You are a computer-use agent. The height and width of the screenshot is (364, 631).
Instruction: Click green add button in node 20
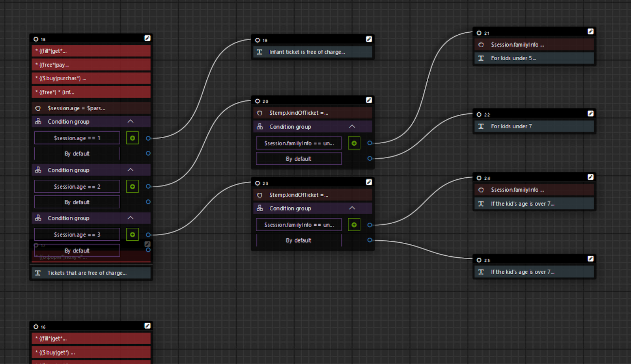click(x=354, y=143)
